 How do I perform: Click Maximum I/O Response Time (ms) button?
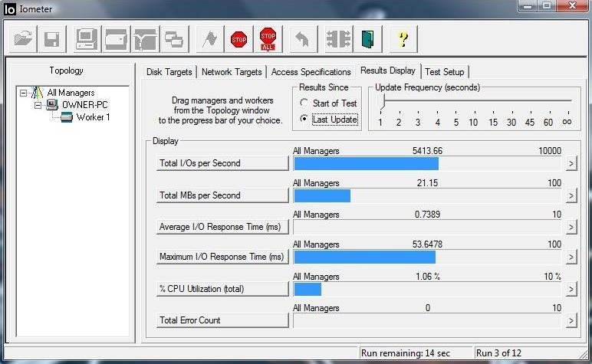click(x=222, y=257)
